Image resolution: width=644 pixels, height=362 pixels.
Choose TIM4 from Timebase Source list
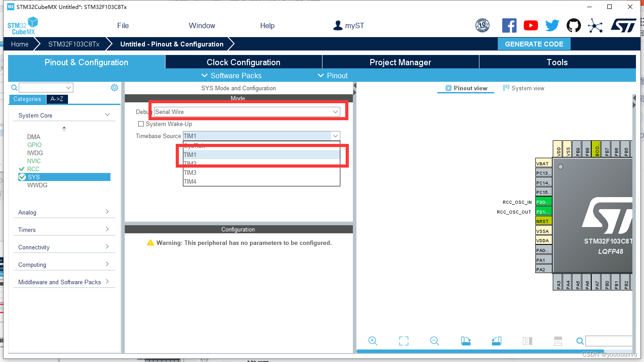262,181
